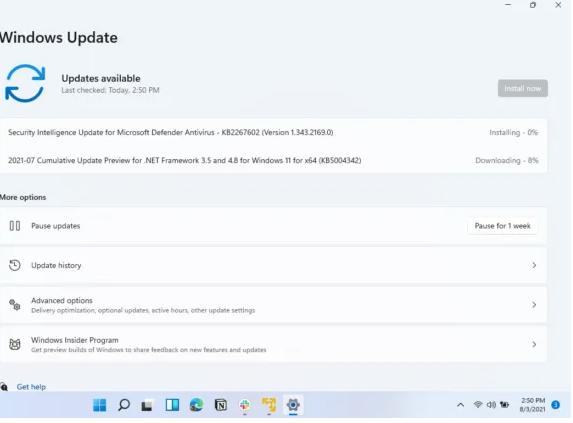Viewport: 573px width, 423px height.
Task: Open Task View in taskbar
Action: (x=147, y=405)
